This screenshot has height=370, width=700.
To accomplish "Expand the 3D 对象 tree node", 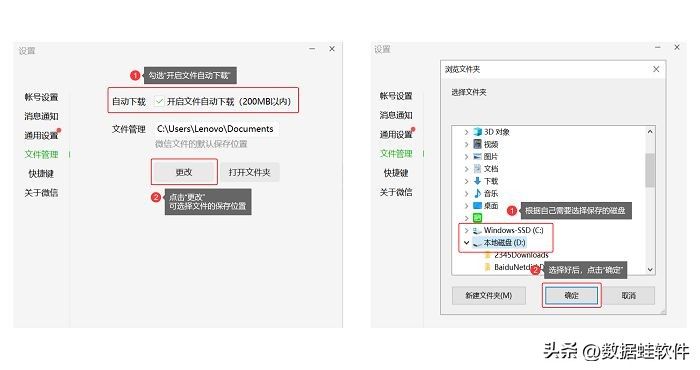I will (467, 132).
